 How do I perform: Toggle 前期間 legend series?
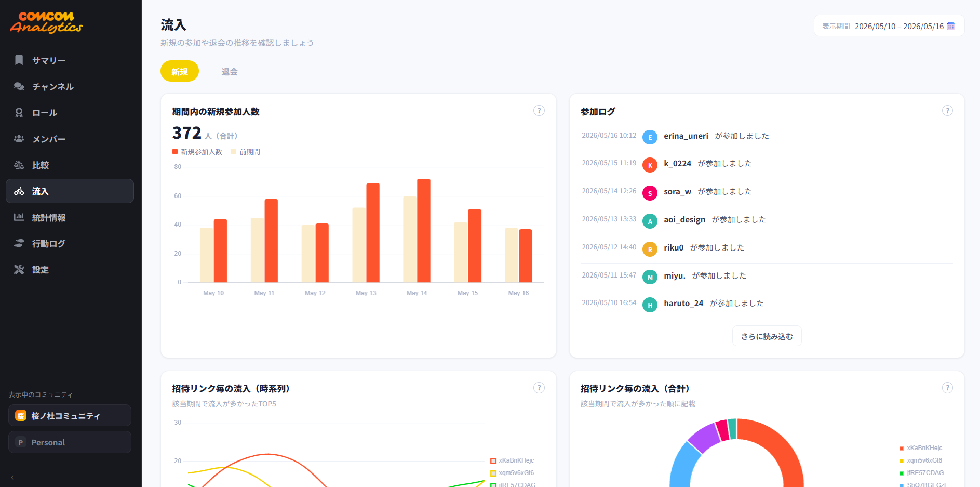click(245, 152)
